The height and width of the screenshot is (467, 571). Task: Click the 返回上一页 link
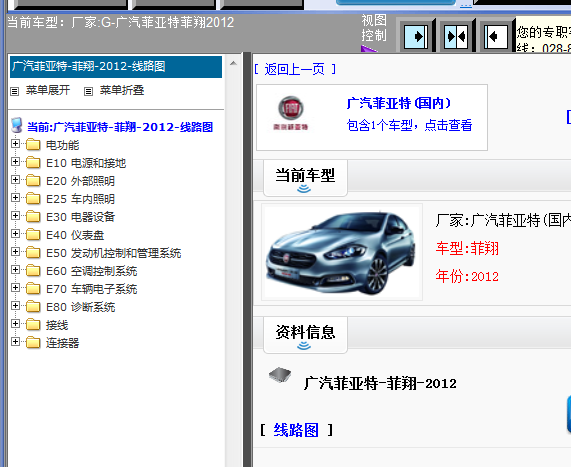point(295,69)
